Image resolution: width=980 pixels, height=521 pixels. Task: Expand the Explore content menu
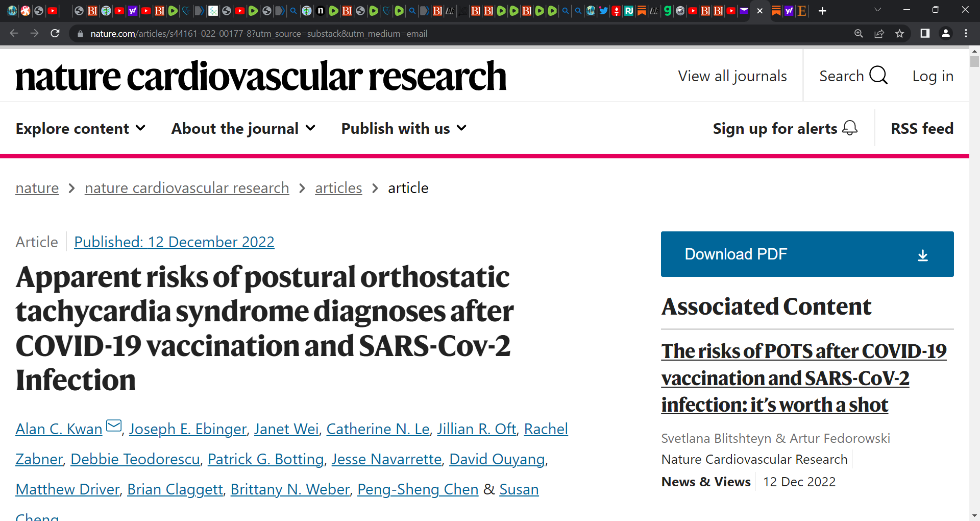coord(81,128)
